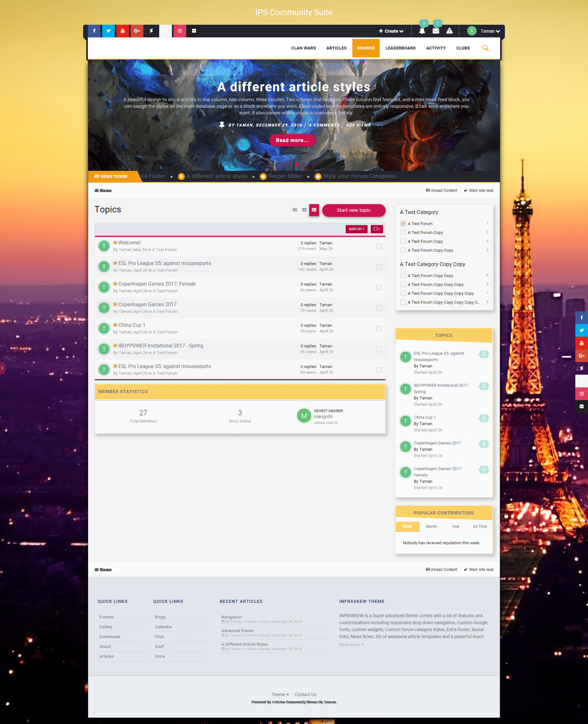Click Swiper Slider in the news ticker
The image size is (588, 724).
click(x=285, y=176)
